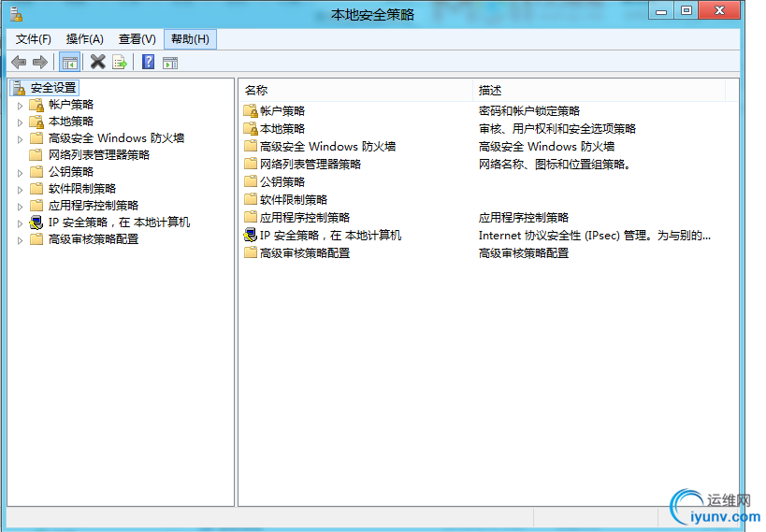Expand the 软件限制策略 tree node
The width and height of the screenshot is (766, 532).
20,190
